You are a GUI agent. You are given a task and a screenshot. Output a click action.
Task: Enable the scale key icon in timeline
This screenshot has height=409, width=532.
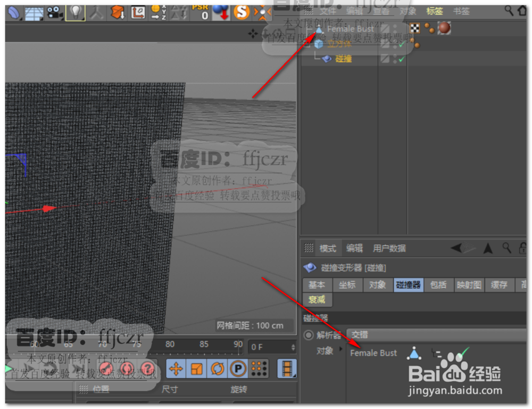point(197,369)
